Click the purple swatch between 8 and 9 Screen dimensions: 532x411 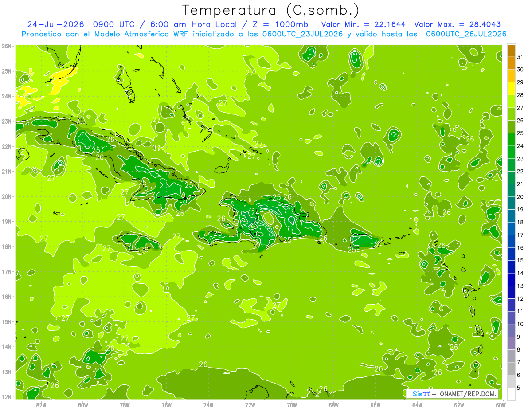511,343
